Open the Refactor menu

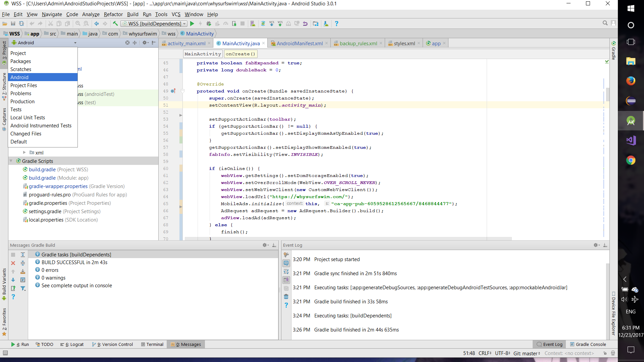113,14
